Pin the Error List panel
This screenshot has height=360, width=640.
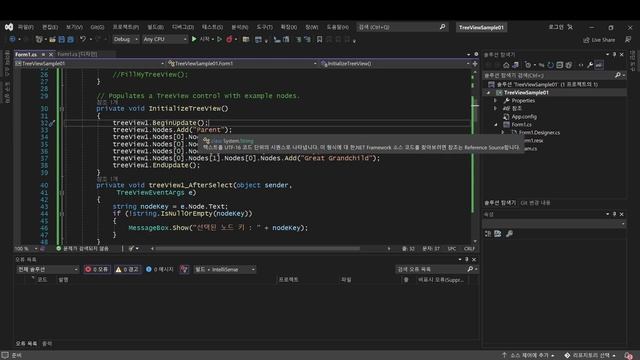click(x=467, y=259)
